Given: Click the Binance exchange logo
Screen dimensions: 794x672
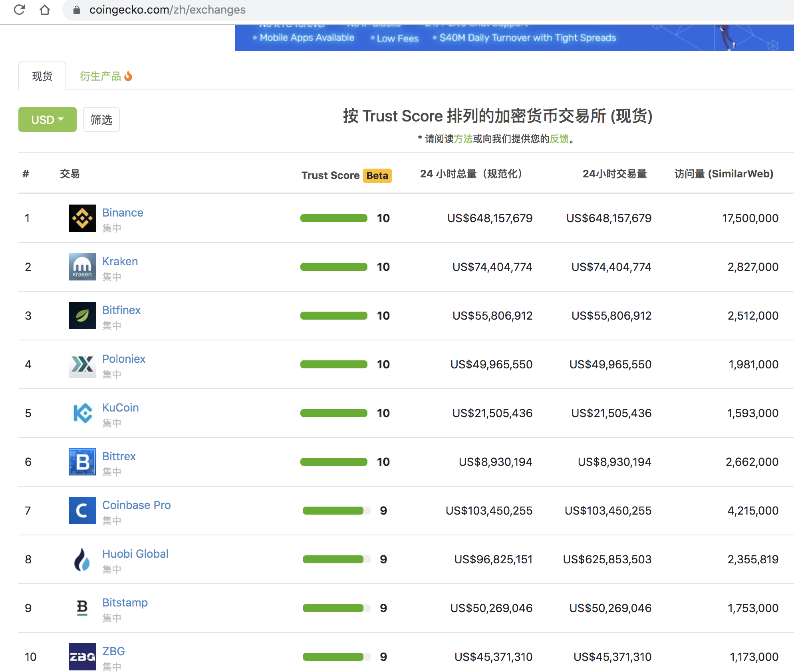Looking at the screenshot, I should [82, 218].
